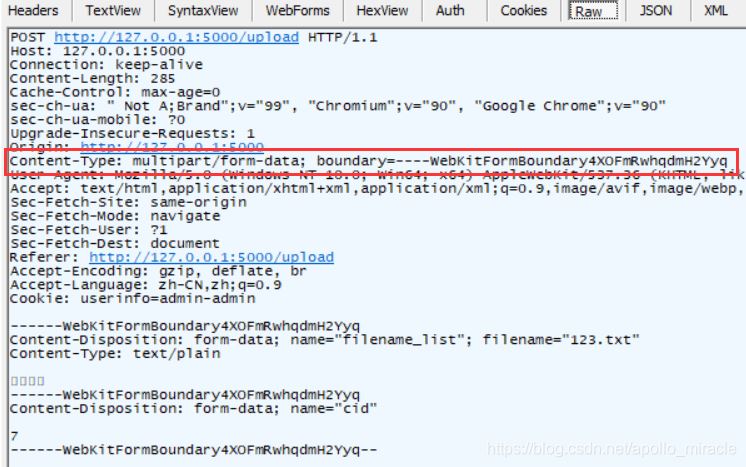
Task: Click the final WebKitFormBoundary closing line
Action: point(193,450)
